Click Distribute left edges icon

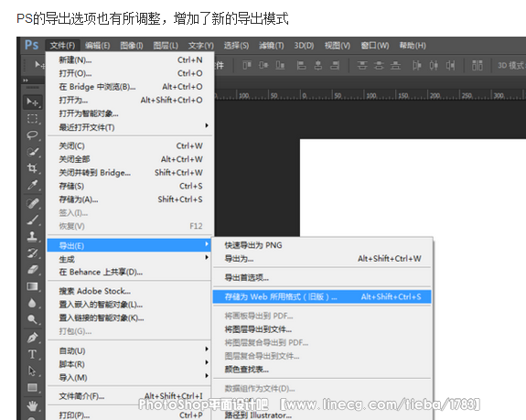pyautogui.click(x=416, y=65)
